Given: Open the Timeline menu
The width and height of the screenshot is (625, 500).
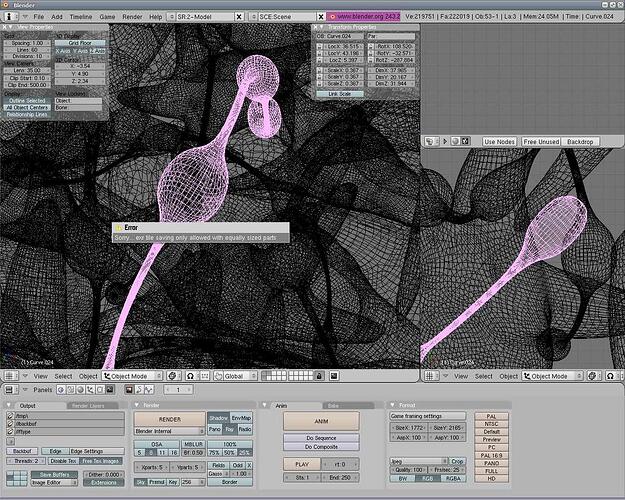Looking at the screenshot, I should tap(81, 17).
